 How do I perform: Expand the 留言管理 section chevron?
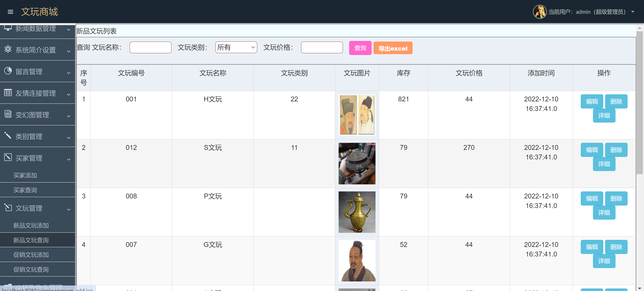(x=69, y=73)
